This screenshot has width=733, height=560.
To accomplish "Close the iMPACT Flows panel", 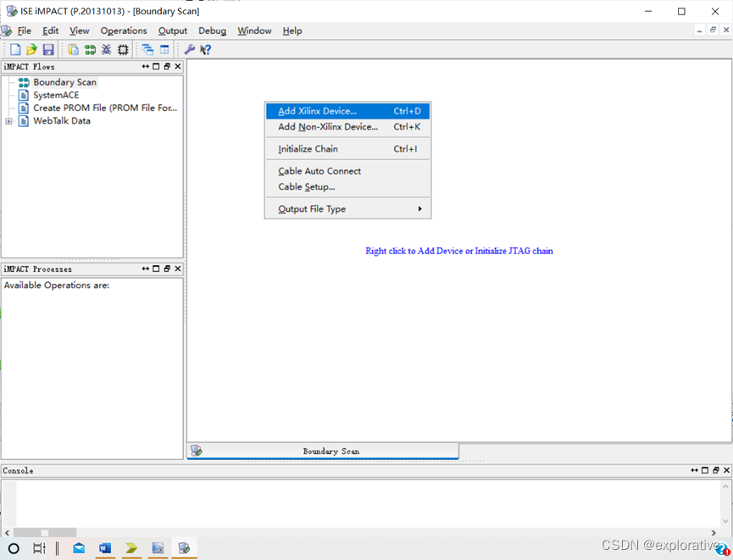I will tap(178, 66).
